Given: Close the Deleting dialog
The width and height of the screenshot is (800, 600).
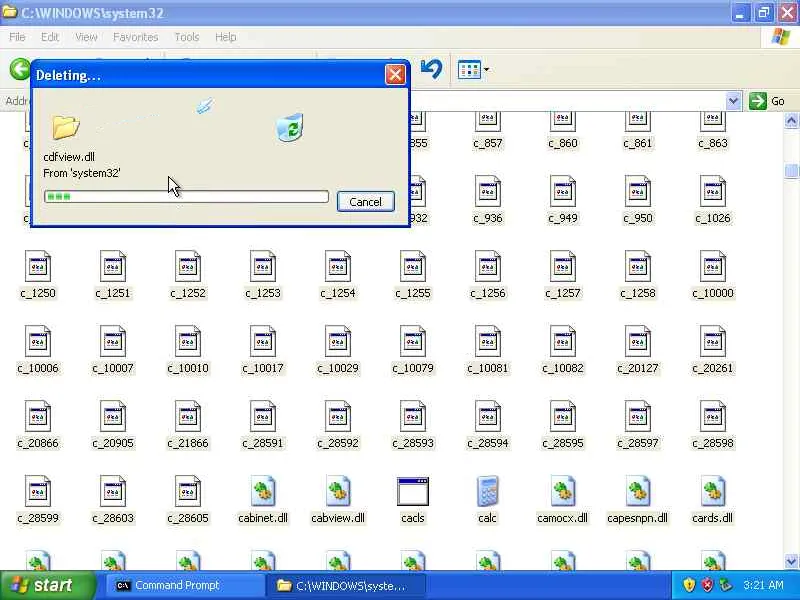Looking at the screenshot, I should pyautogui.click(x=395, y=75).
